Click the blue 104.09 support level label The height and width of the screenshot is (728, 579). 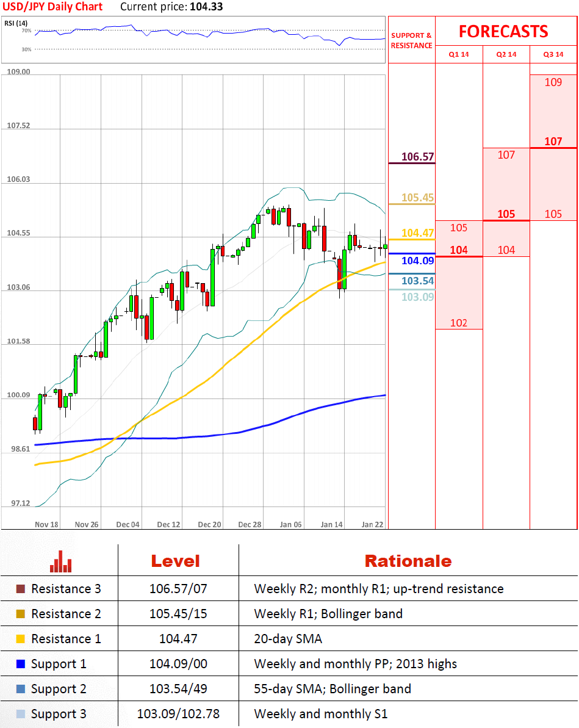click(x=417, y=261)
